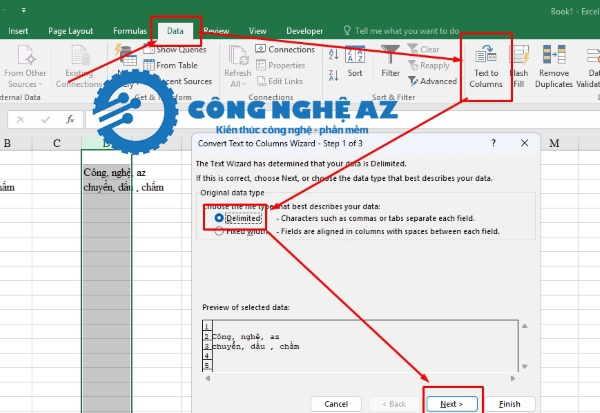600x413 pixels.
Task: Open Text to Columns tool
Action: (x=486, y=67)
